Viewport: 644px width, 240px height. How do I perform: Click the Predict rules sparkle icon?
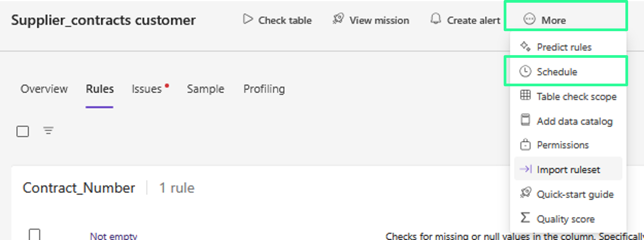(x=525, y=47)
